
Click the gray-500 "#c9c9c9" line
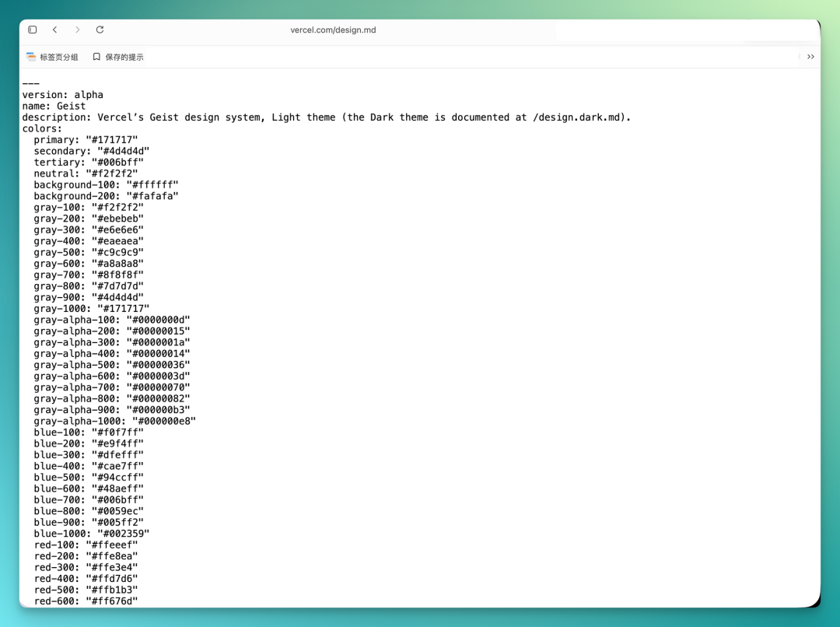pos(89,252)
